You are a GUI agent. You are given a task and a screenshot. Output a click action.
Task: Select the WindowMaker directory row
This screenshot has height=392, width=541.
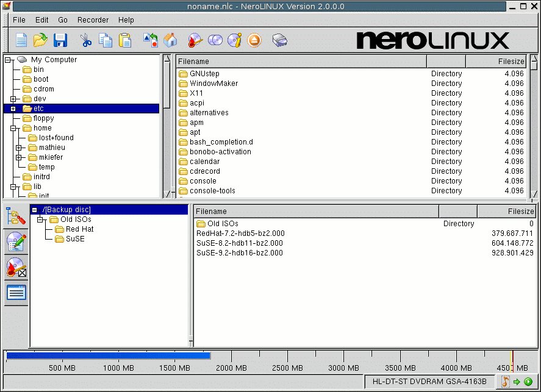click(x=351, y=84)
